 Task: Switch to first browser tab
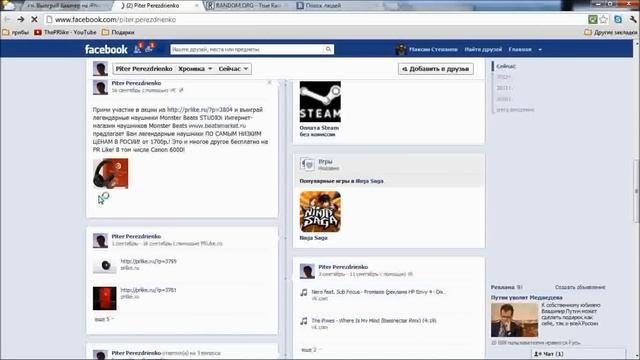[x=65, y=6]
